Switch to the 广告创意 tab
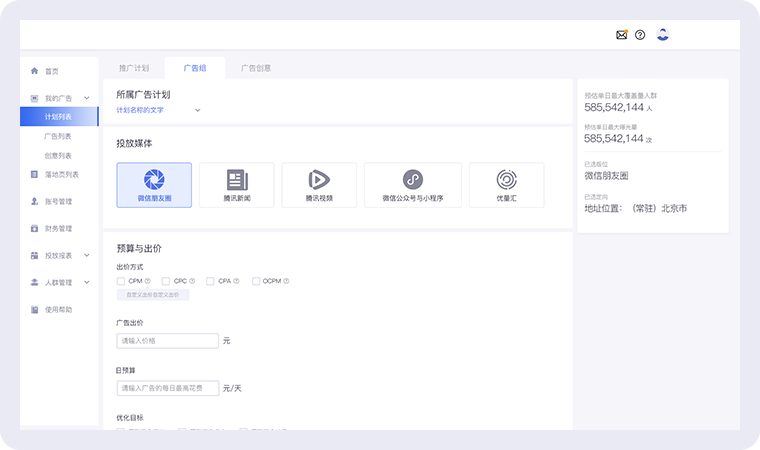 pyautogui.click(x=255, y=68)
